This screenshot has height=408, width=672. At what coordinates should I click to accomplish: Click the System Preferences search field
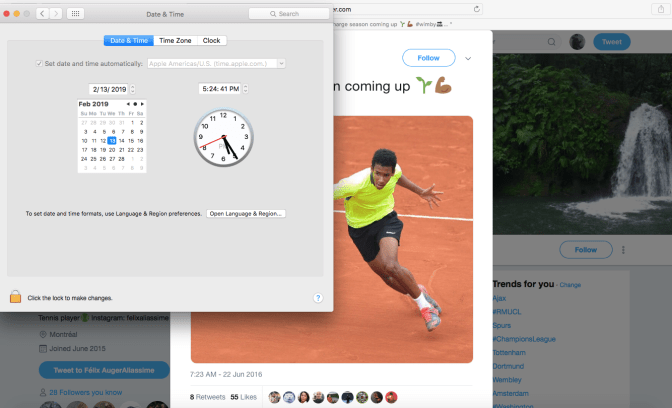pyautogui.click(x=289, y=14)
